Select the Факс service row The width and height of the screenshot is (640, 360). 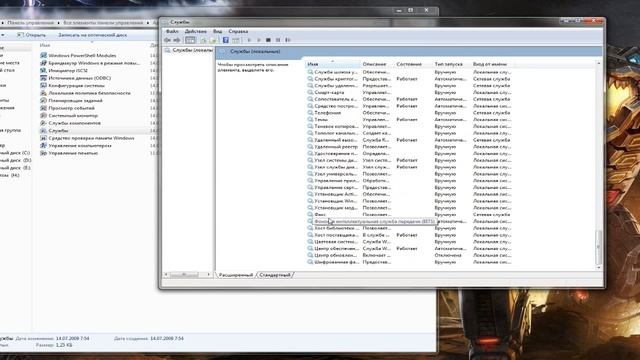click(x=409, y=215)
